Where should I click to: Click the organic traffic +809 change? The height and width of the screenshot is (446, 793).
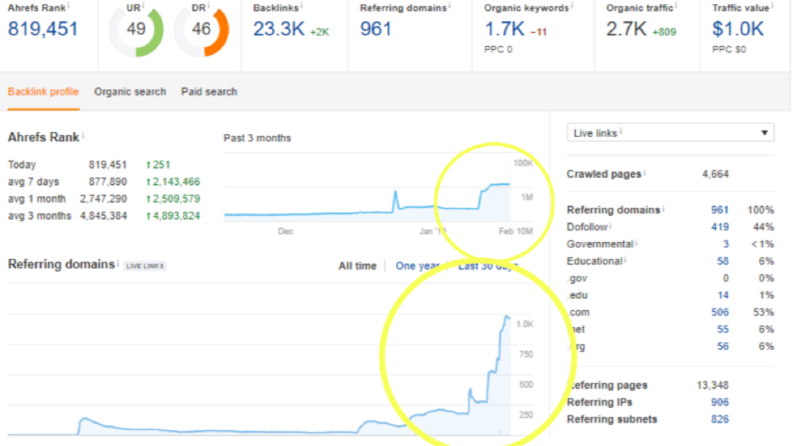pyautogui.click(x=664, y=32)
